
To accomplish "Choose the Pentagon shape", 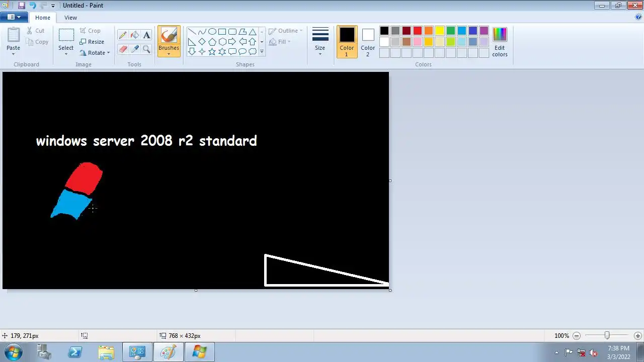I will tap(212, 42).
